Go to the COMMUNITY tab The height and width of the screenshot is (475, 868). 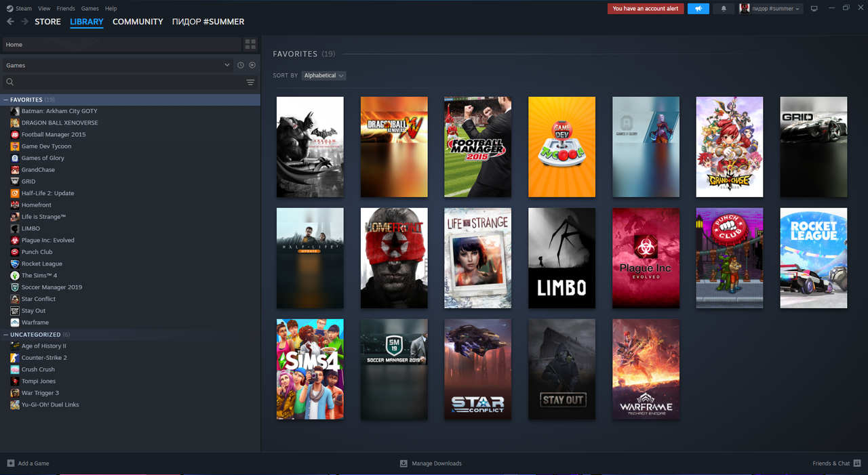[x=138, y=22]
